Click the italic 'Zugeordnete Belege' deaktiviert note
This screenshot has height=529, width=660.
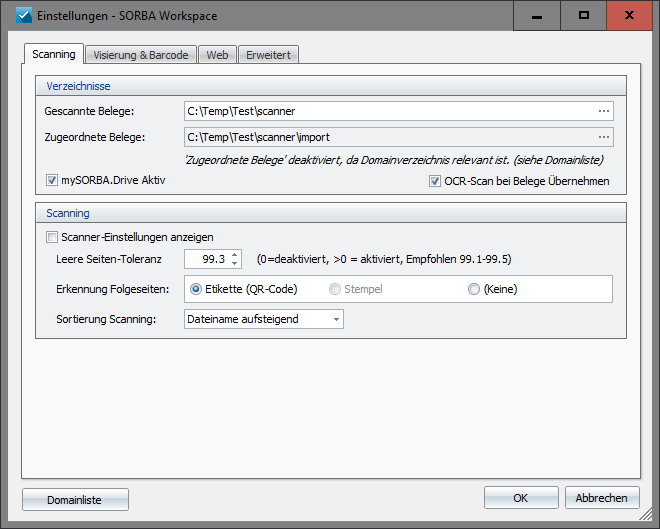coord(394,160)
